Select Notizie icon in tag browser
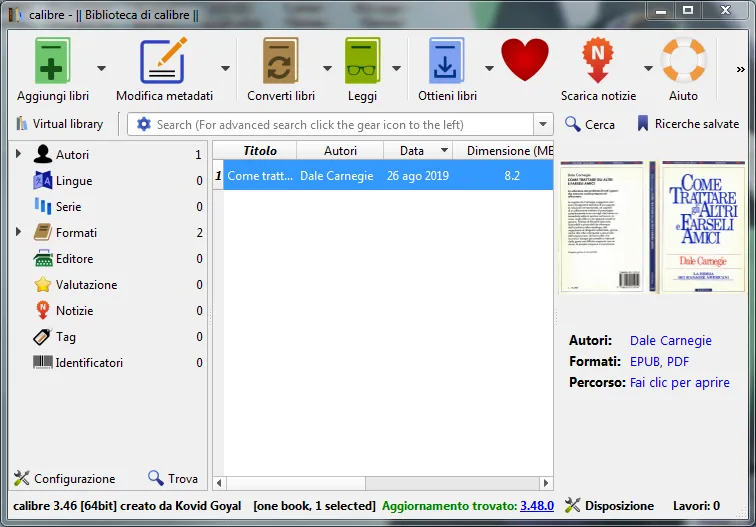 tap(42, 311)
